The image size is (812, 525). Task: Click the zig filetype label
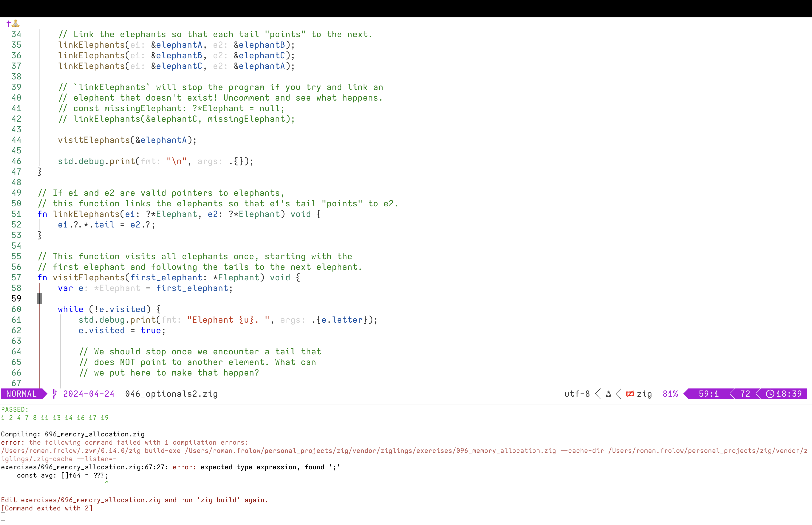[x=644, y=394]
